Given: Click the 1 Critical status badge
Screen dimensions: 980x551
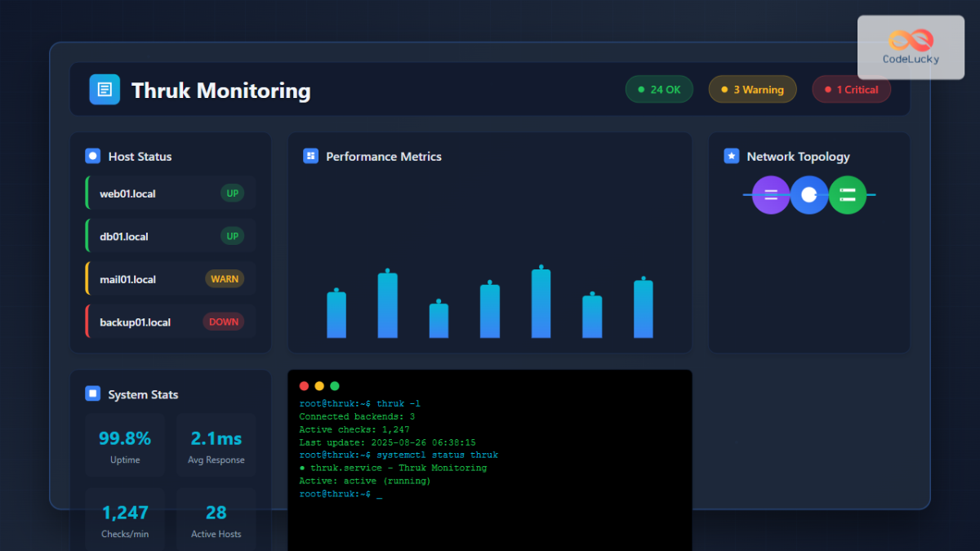Looking at the screenshot, I should pos(851,90).
